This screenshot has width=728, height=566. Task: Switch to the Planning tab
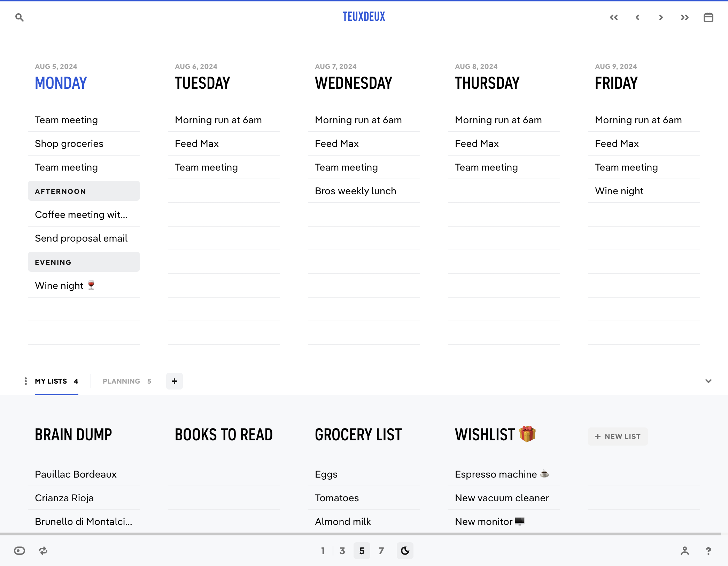point(127,381)
